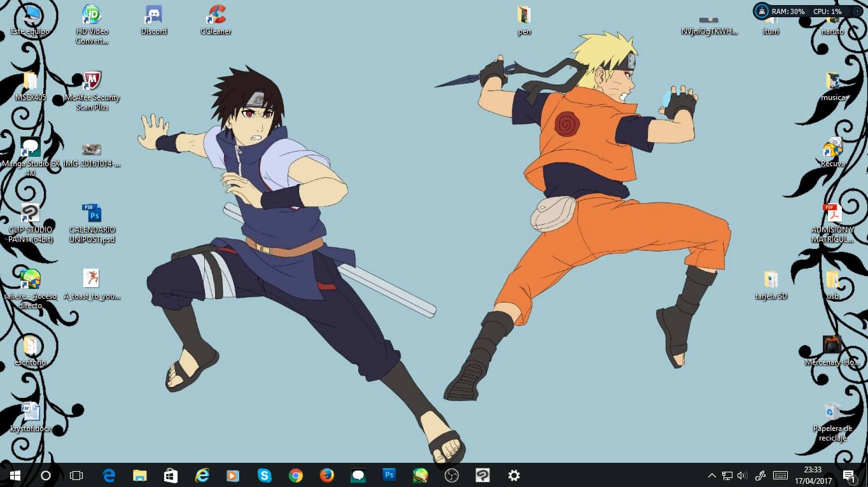Image resolution: width=868 pixels, height=487 pixels.
Task: Select the sai.exe Acceso directo shortcut
Action: pyautogui.click(x=30, y=289)
